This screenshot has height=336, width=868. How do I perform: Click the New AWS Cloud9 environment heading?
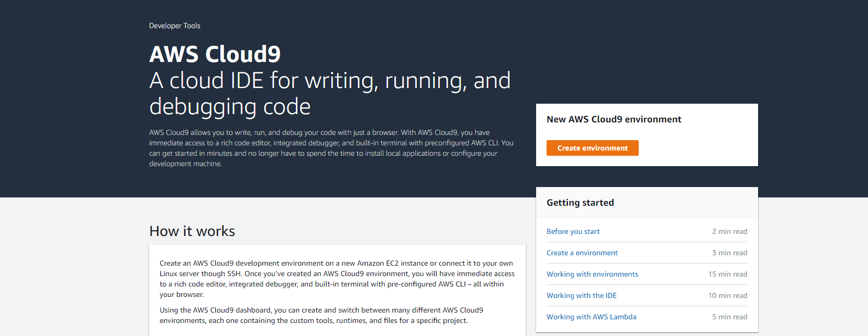pos(614,119)
